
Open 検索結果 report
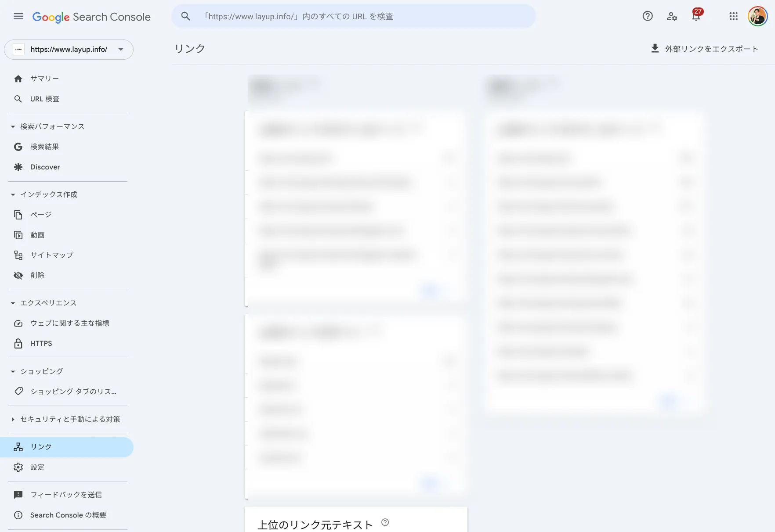[44, 147]
